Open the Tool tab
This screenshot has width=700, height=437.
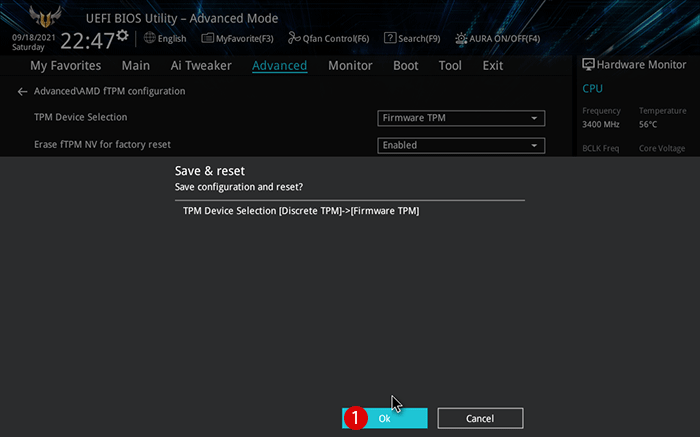tap(450, 66)
